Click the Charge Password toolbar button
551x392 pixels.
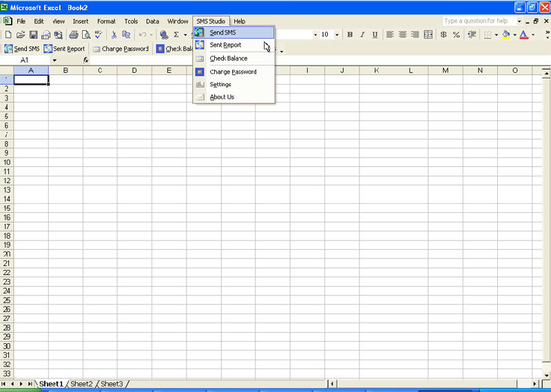tap(121, 48)
